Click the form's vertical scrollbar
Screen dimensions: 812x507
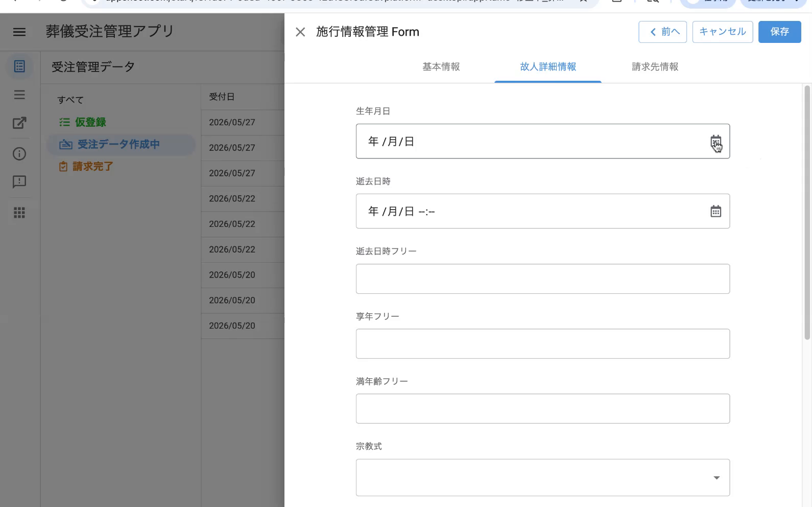click(x=807, y=213)
